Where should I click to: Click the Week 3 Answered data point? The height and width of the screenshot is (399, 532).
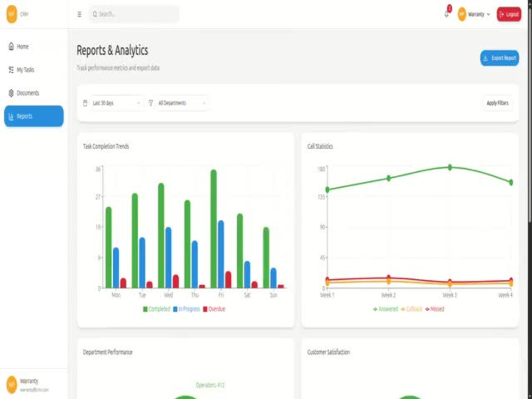(450, 167)
